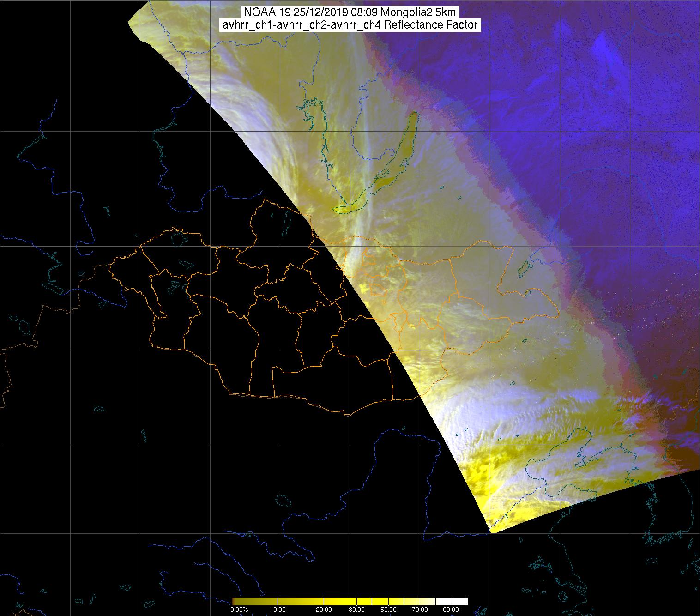
Task: Click the avhrr_ch1-avhrr_ch2-avhrr_ch4 Reflectance Factor caption
Action: coord(350,25)
